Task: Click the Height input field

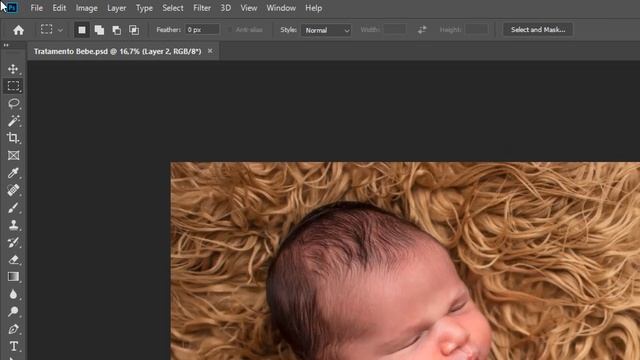Action: coord(477,30)
